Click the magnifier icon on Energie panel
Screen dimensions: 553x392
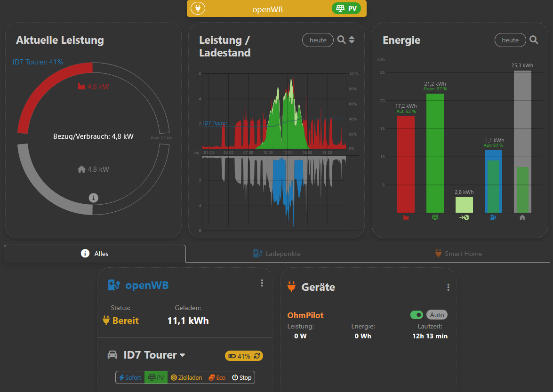click(x=534, y=40)
